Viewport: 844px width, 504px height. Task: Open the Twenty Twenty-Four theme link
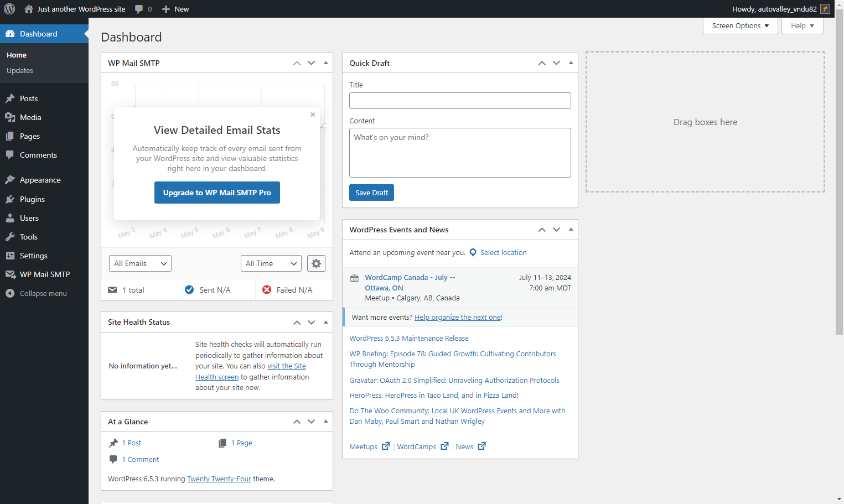219,479
